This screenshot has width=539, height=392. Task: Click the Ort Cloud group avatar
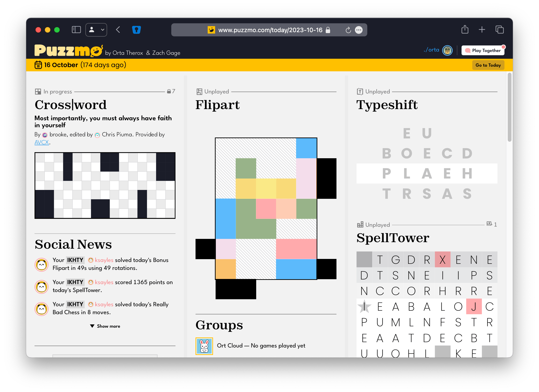click(x=204, y=346)
